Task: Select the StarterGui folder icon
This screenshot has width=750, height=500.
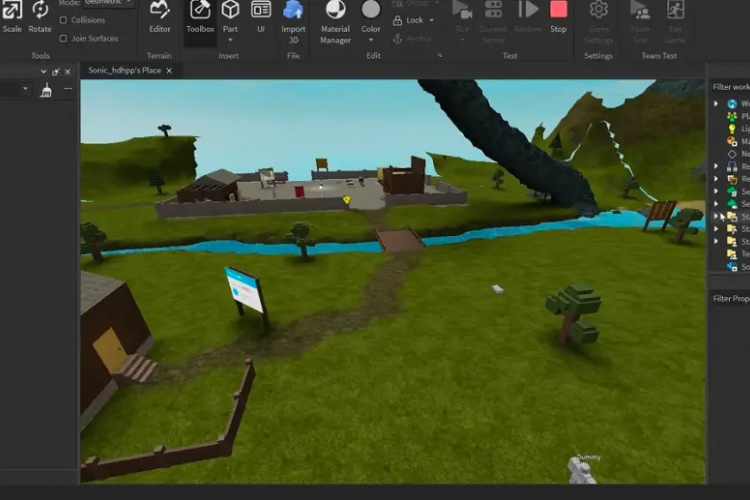Action: (732, 217)
